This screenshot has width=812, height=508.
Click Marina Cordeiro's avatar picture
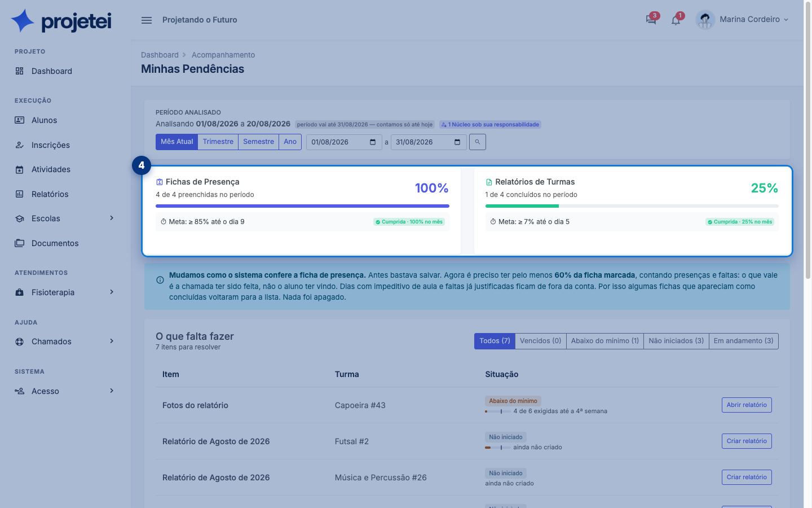705,20
